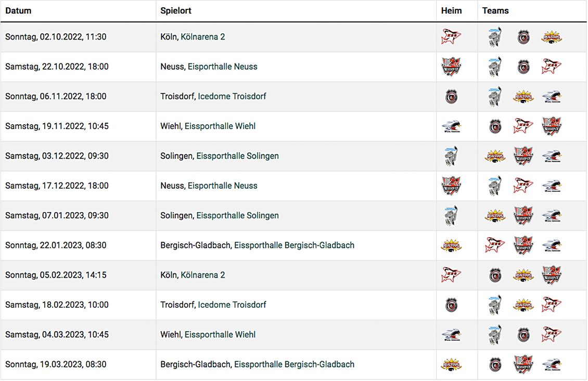The height and width of the screenshot is (381, 588).
Task: Click the Neusser EV home logo in the 22.10.2022 row
Action: click(x=451, y=67)
